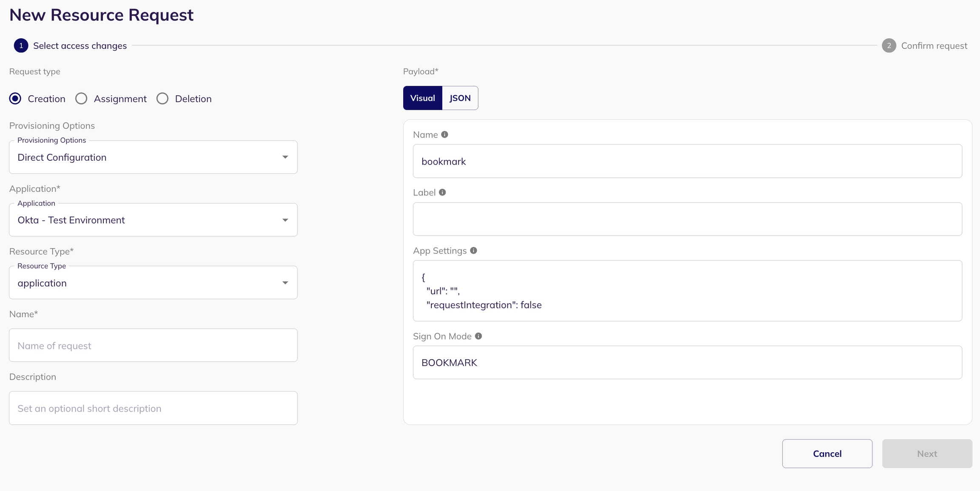This screenshot has width=980, height=491.
Task: Focus the Name of request field
Action: (153, 346)
